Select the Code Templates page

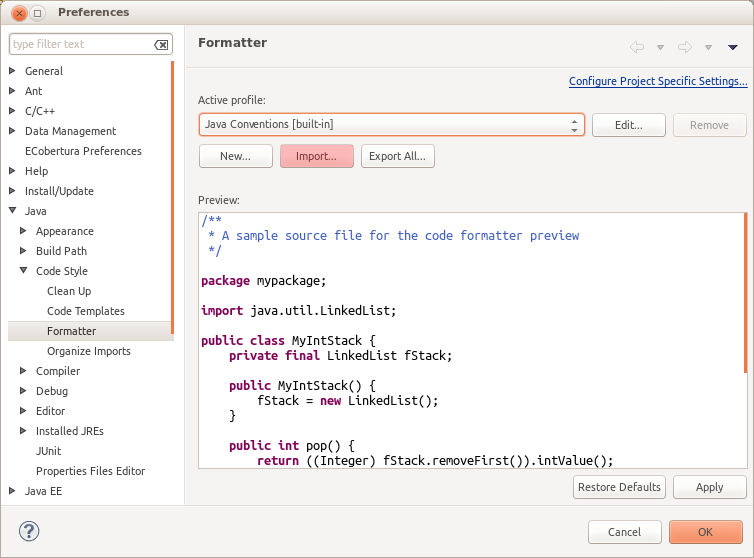tap(86, 311)
